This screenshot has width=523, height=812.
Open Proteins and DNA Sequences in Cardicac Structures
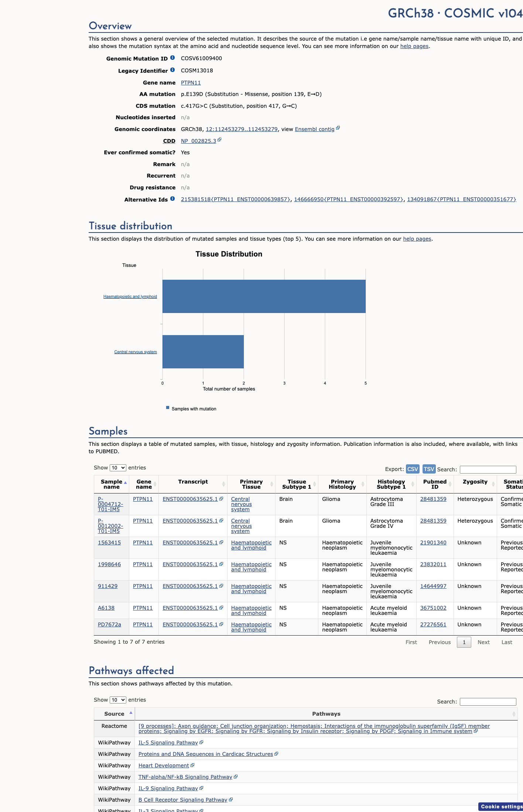206,754
